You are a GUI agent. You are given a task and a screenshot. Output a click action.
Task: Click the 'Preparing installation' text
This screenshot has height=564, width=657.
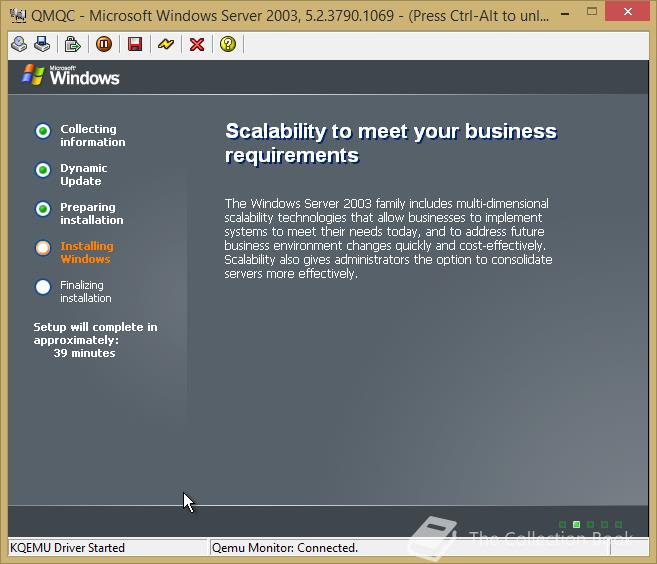pyautogui.click(x=92, y=213)
